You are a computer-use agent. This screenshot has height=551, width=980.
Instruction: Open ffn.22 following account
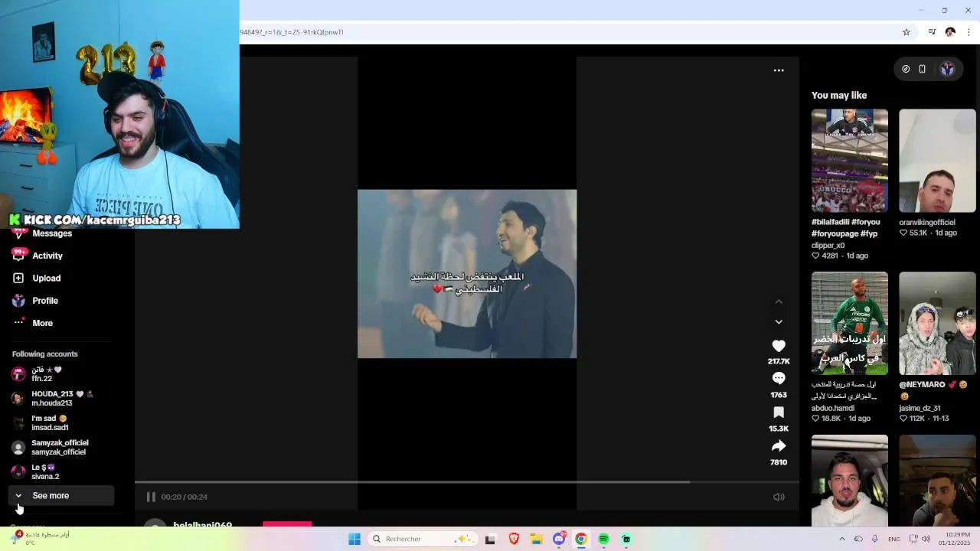[x=60, y=373]
